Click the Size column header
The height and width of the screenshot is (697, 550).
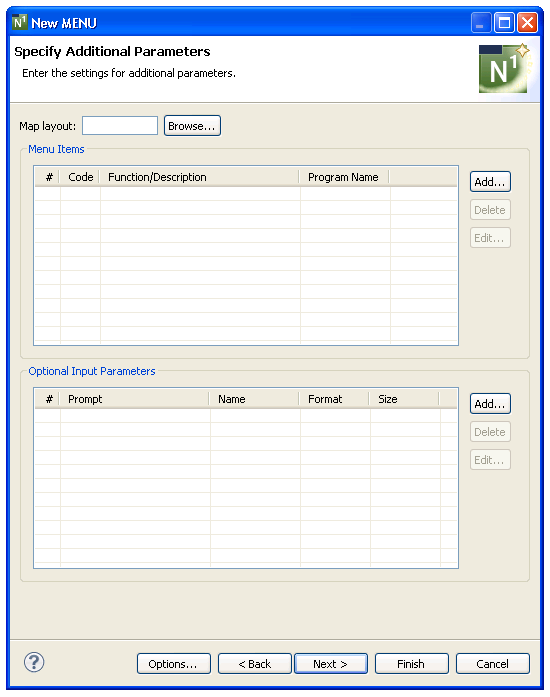(405, 399)
